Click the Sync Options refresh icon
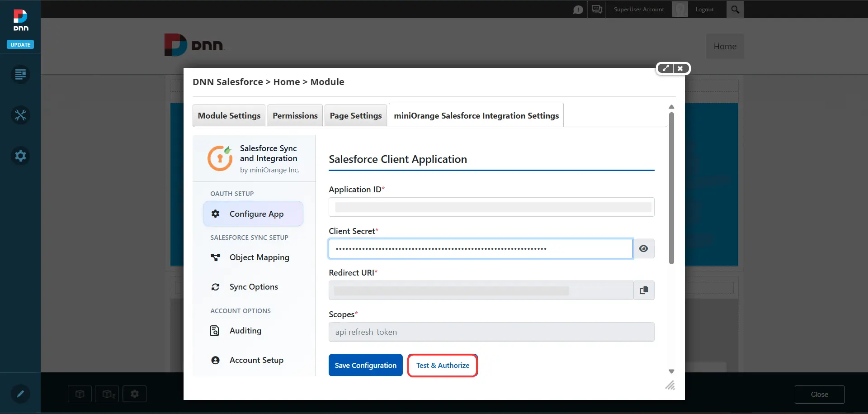 [x=216, y=287]
